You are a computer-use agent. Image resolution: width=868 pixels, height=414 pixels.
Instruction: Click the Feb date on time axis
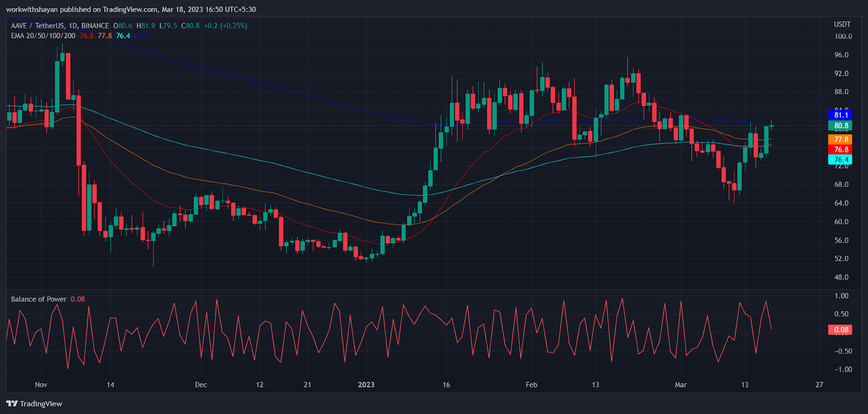(532, 385)
